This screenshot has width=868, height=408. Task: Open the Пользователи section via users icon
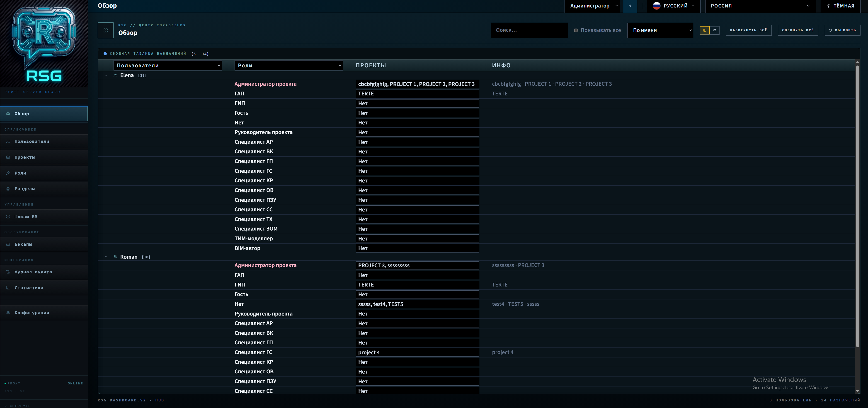[8, 141]
